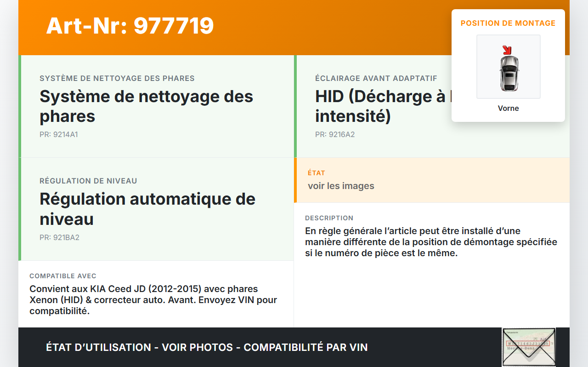The height and width of the screenshot is (367, 588).
Task: Select the "Régulation automatique de niveau" heading
Action: (147, 209)
